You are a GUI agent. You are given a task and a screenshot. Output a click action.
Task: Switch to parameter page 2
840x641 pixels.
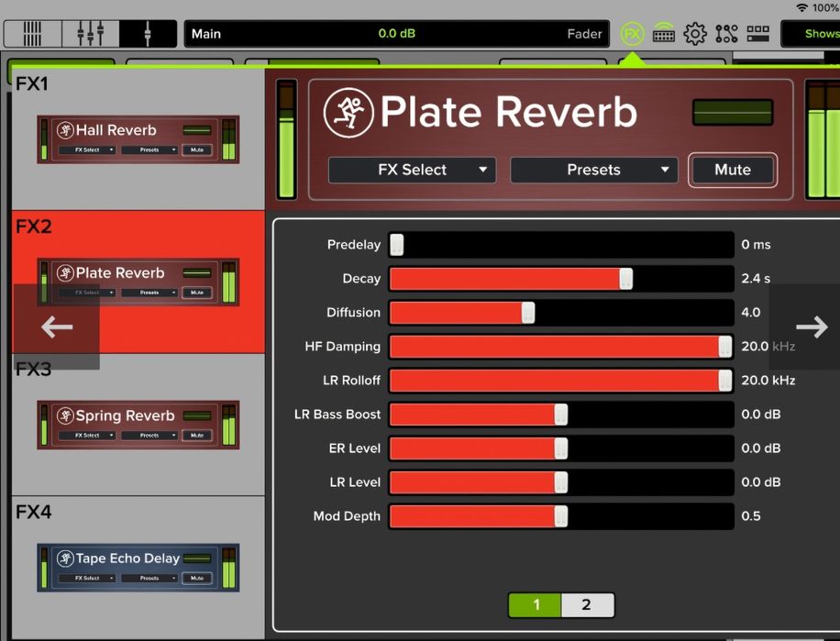point(587,605)
